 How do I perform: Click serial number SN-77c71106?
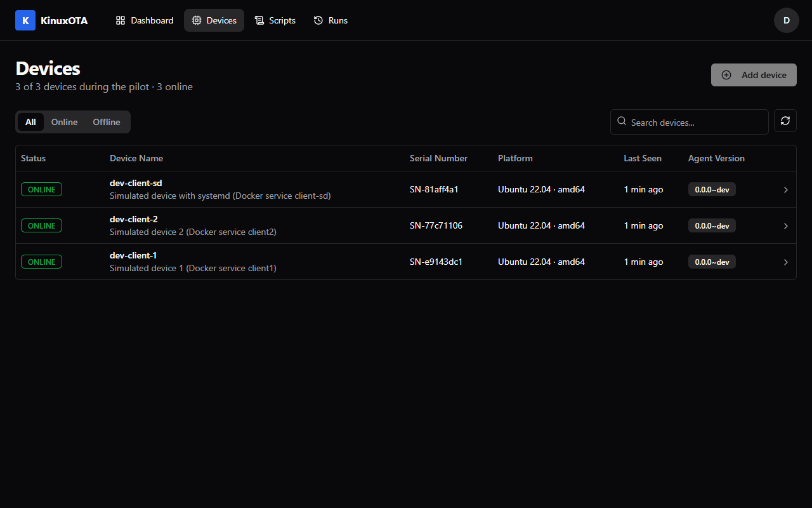click(436, 225)
